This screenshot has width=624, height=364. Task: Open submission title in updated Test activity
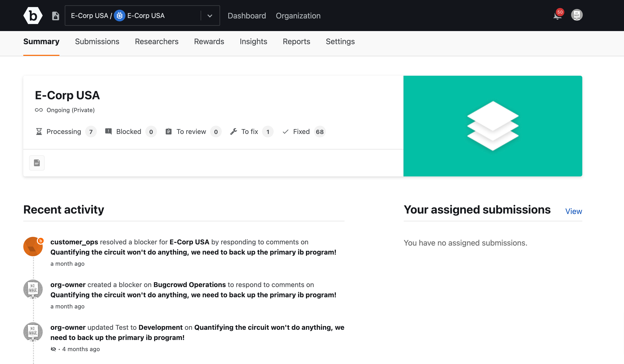pos(197,332)
